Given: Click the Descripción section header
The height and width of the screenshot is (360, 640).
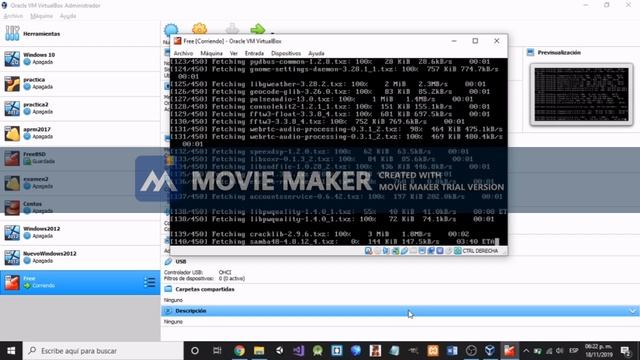Looking at the screenshot, I should click(191, 311).
